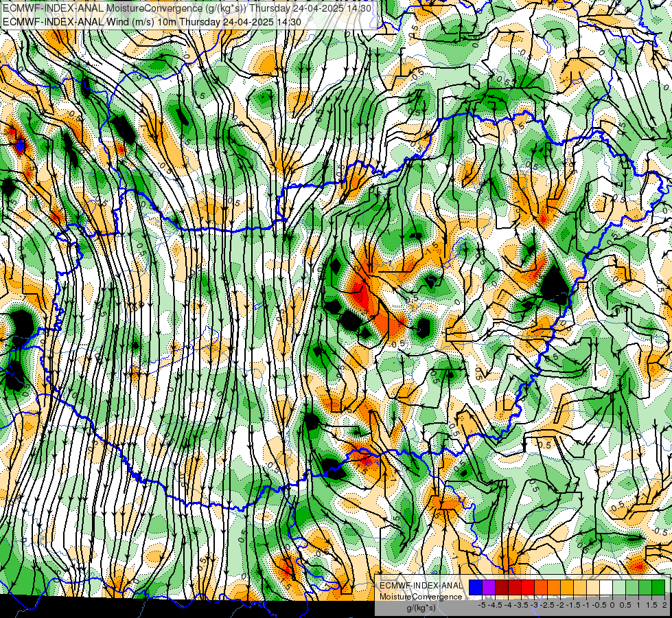Pick the legend swatch between -4 and -3.5

[515, 587]
